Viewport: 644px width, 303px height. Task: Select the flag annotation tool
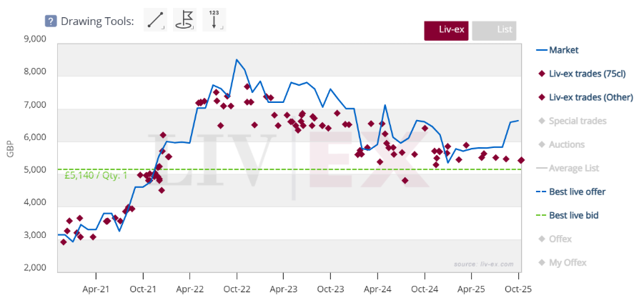[x=185, y=20]
